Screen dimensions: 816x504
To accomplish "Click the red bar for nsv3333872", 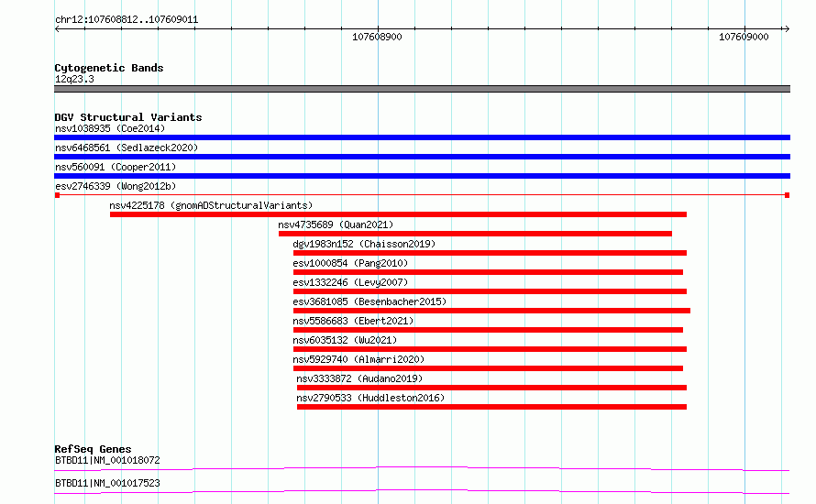I will coord(491,388).
